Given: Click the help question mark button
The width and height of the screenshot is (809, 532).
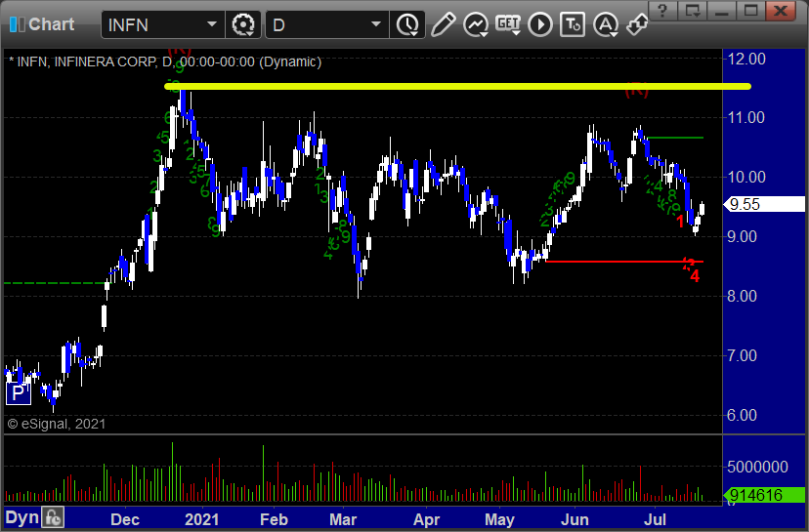Looking at the screenshot, I should point(663,11).
